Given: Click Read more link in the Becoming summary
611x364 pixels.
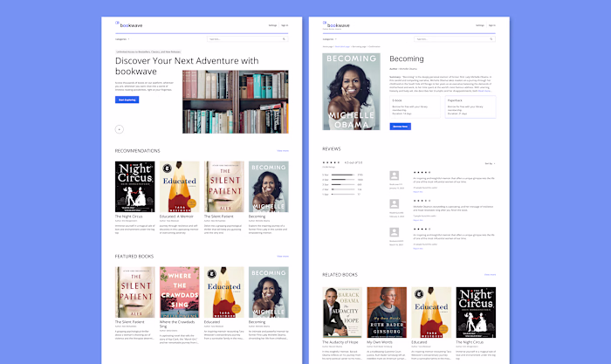Looking at the screenshot, I should click(x=485, y=91).
